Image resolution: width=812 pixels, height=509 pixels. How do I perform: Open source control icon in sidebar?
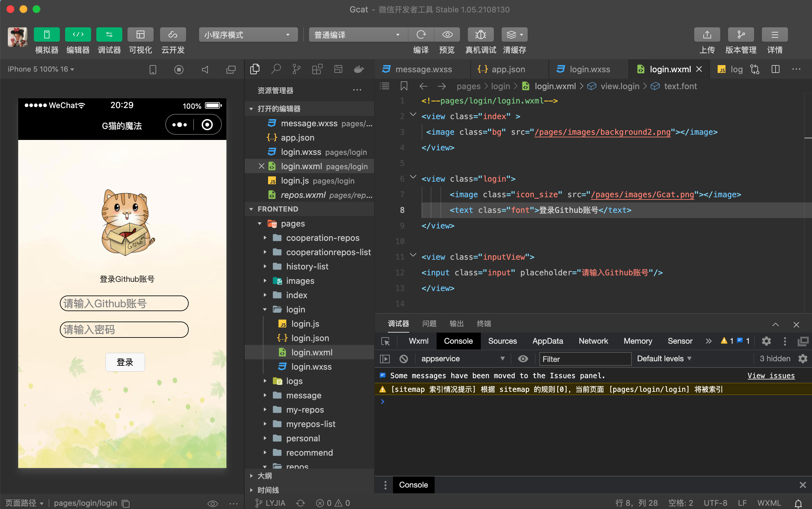pyautogui.click(x=296, y=69)
